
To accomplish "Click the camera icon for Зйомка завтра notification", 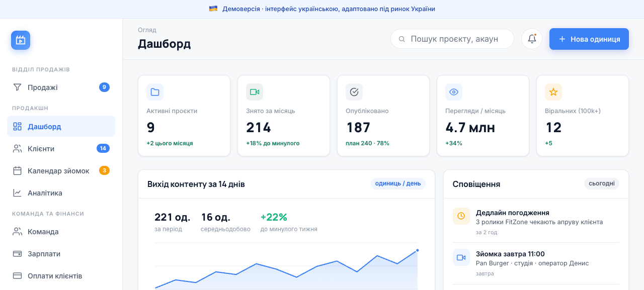I will coord(461,257).
